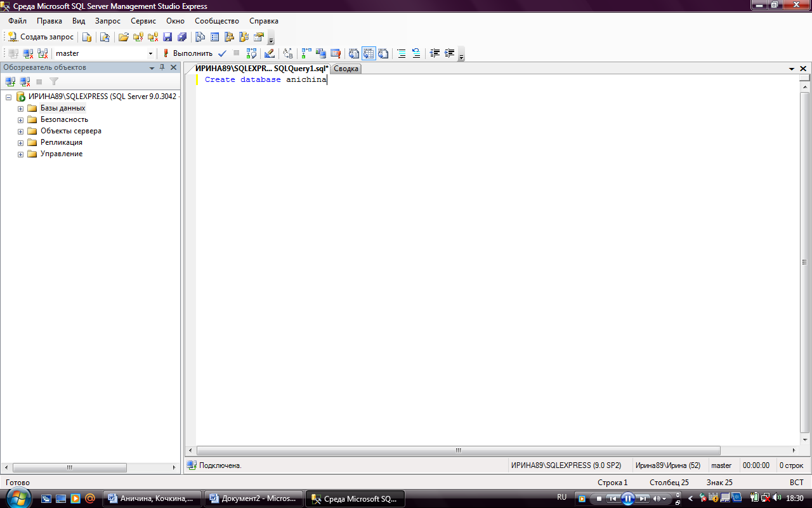This screenshot has height=508, width=812.
Task: Click the Parse checkmark icon
Action: (222, 53)
